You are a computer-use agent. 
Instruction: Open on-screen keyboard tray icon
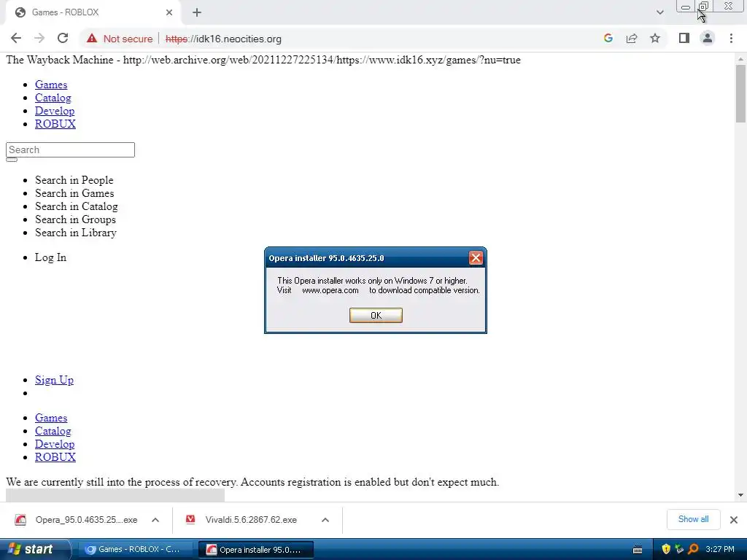638,550
